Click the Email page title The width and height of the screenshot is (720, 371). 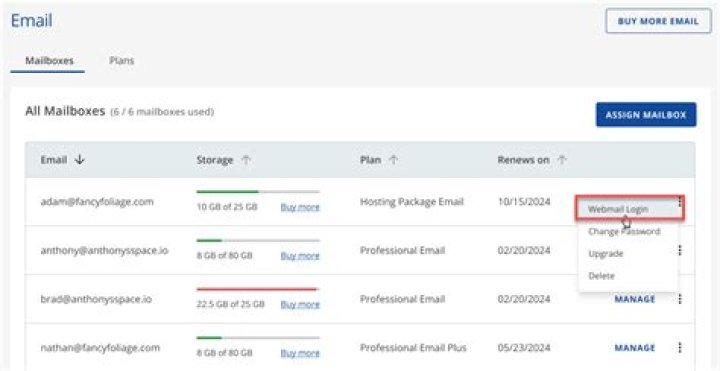[x=31, y=21]
